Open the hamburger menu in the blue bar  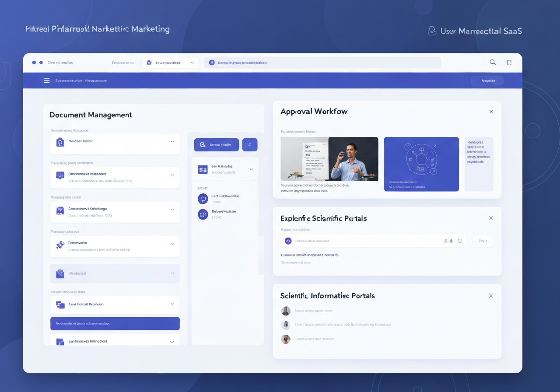[x=47, y=80]
